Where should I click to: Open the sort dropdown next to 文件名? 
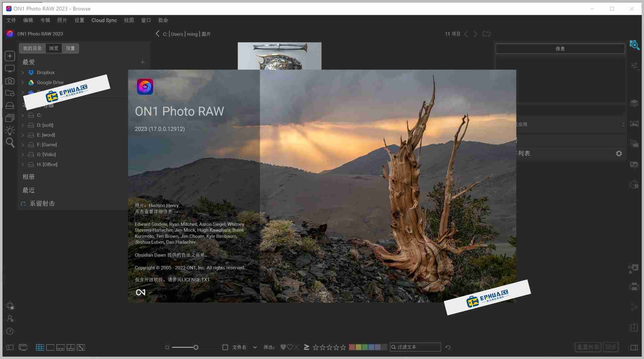click(254, 347)
